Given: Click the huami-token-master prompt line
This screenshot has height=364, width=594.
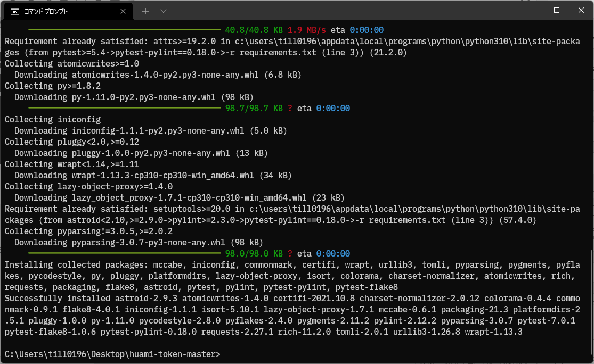Looking at the screenshot, I should coord(112,354).
